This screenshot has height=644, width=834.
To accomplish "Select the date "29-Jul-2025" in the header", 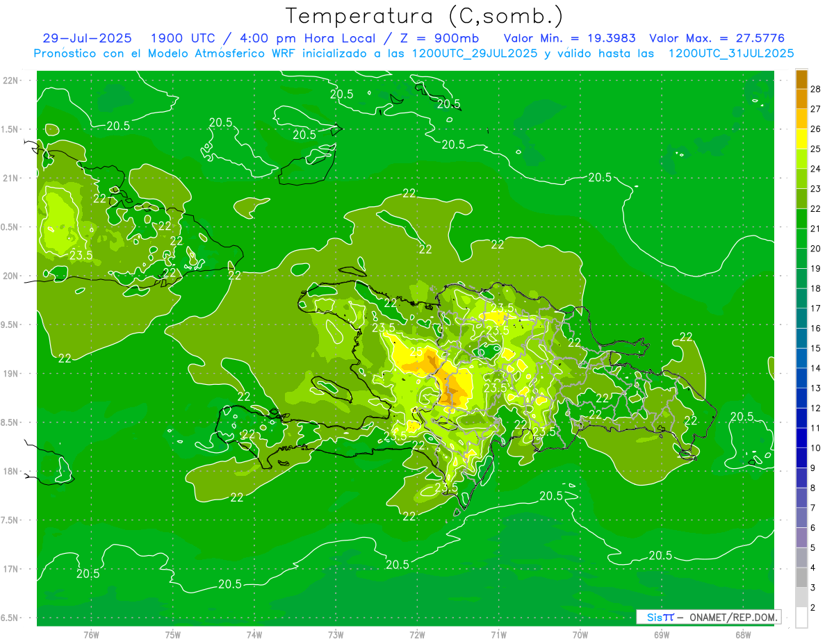I will pyautogui.click(x=88, y=38).
